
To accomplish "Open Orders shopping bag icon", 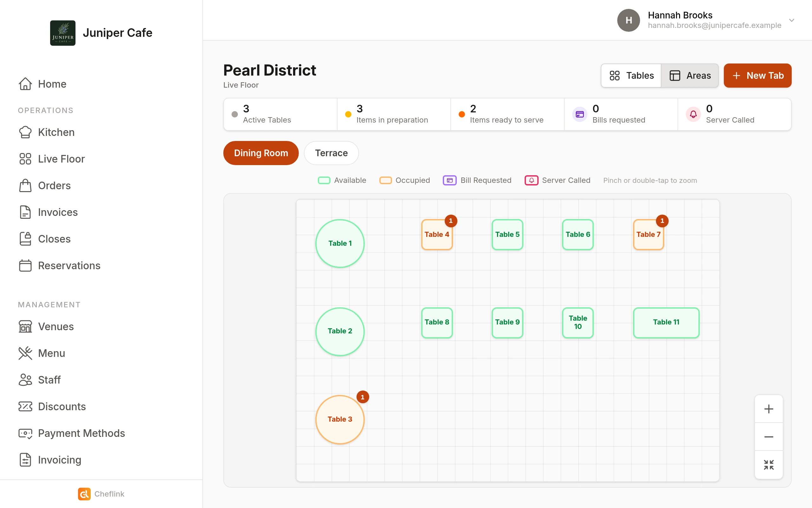I will [25, 185].
